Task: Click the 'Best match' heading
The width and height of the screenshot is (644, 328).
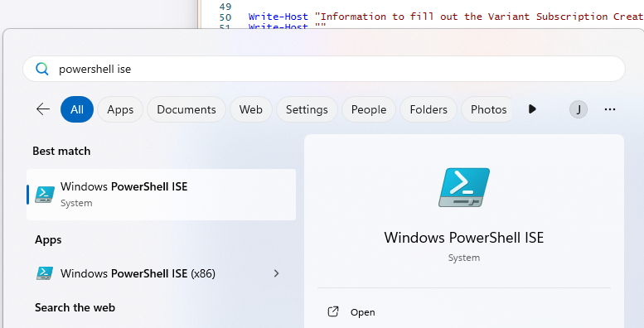Action: click(x=61, y=151)
